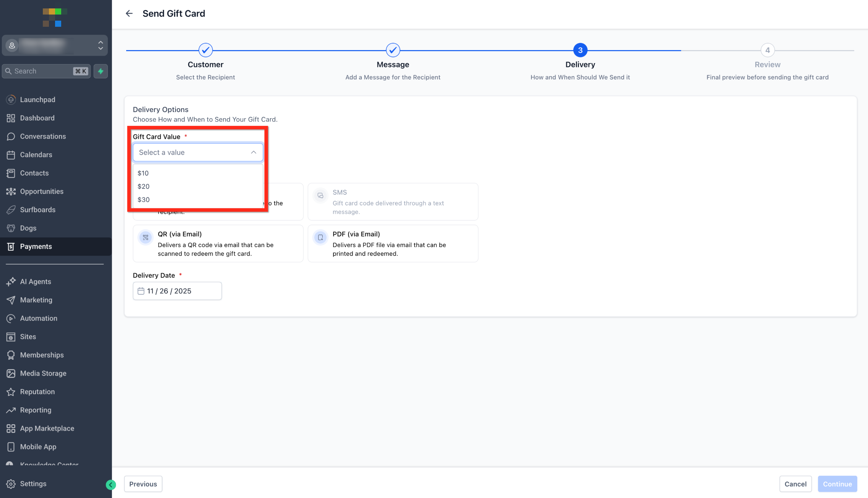Click the Delivery step 3 circle

580,50
